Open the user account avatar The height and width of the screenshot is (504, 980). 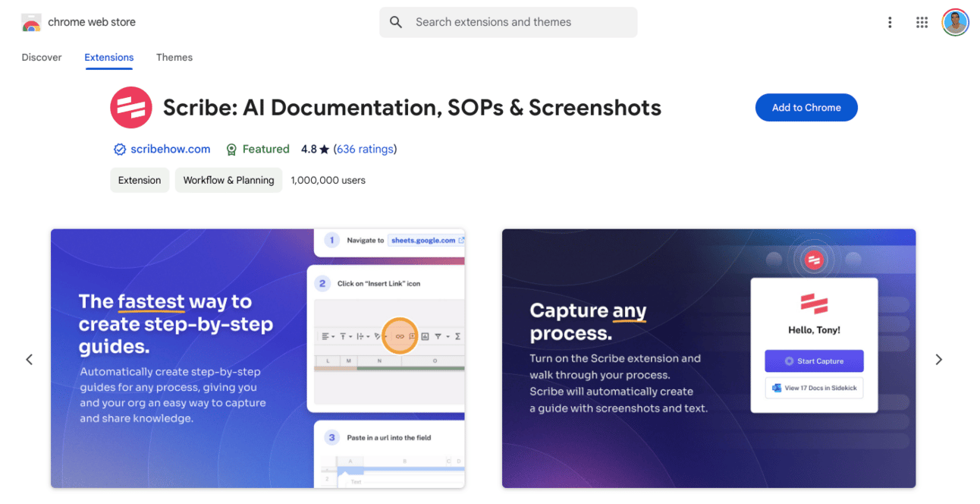click(x=956, y=23)
